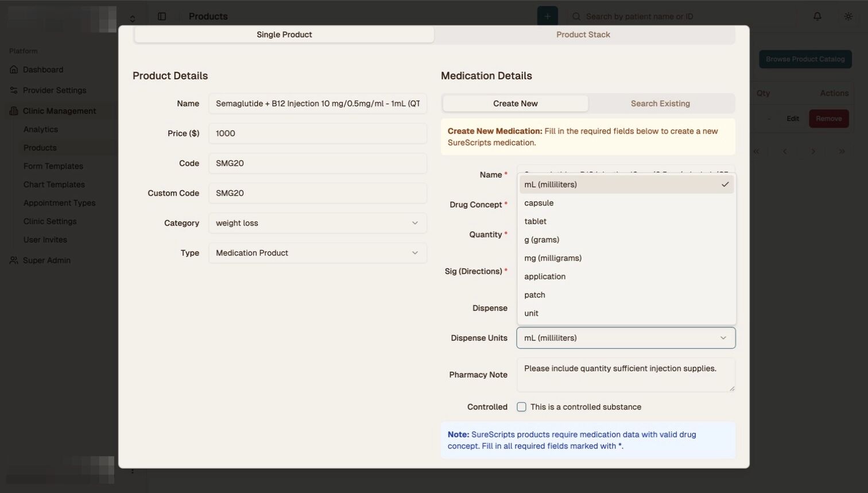The height and width of the screenshot is (493, 868).
Task: Click the Pharmacy Note text area
Action: [x=626, y=375]
